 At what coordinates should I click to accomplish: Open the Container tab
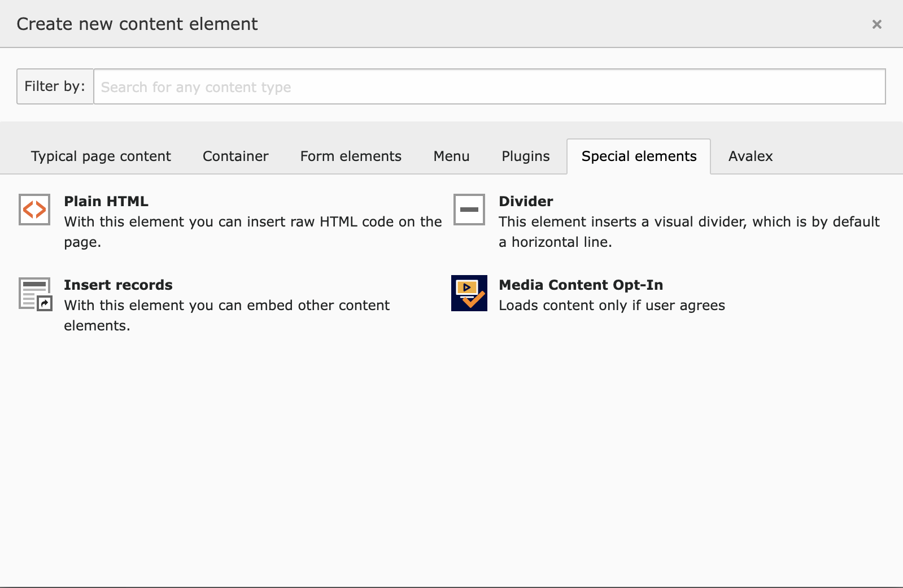(x=235, y=156)
